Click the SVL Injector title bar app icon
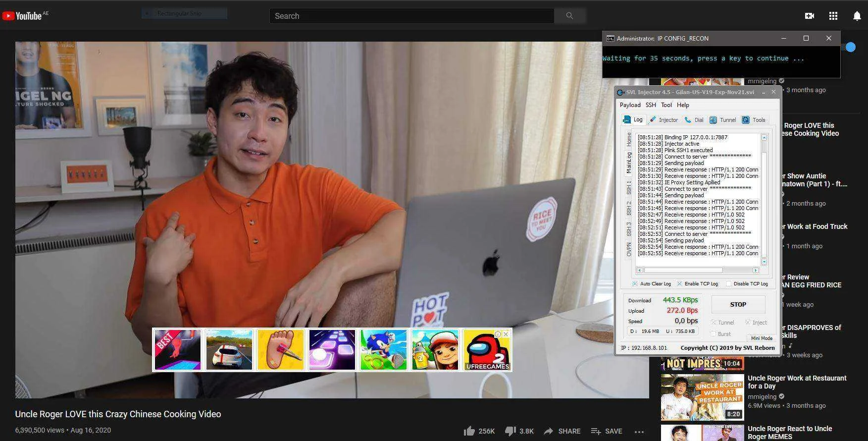The image size is (868, 441). pos(620,93)
